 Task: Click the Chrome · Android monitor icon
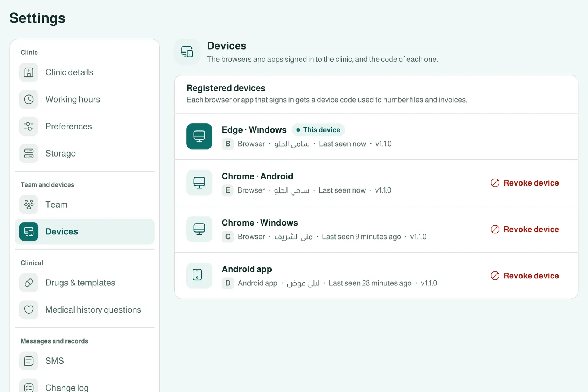tap(199, 183)
